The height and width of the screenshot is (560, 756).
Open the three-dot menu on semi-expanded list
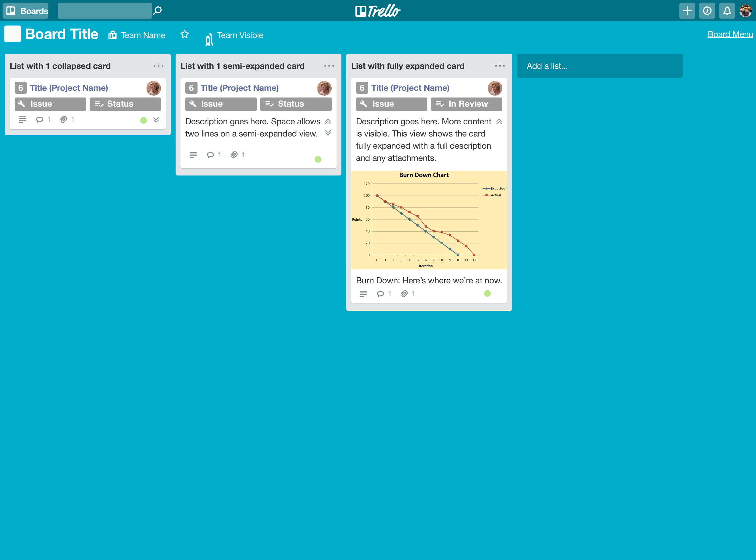pyautogui.click(x=330, y=66)
